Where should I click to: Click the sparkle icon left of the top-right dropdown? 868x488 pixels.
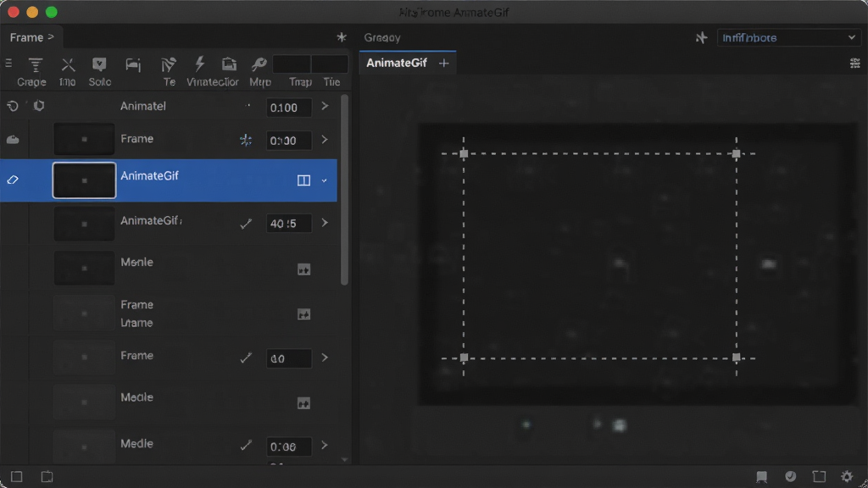[x=701, y=37]
